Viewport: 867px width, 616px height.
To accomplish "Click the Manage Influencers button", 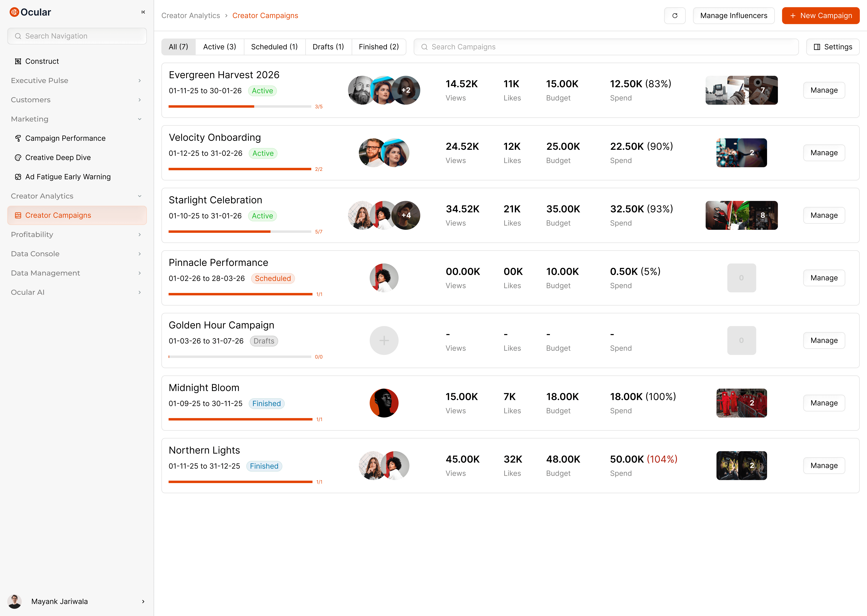I will pos(733,15).
